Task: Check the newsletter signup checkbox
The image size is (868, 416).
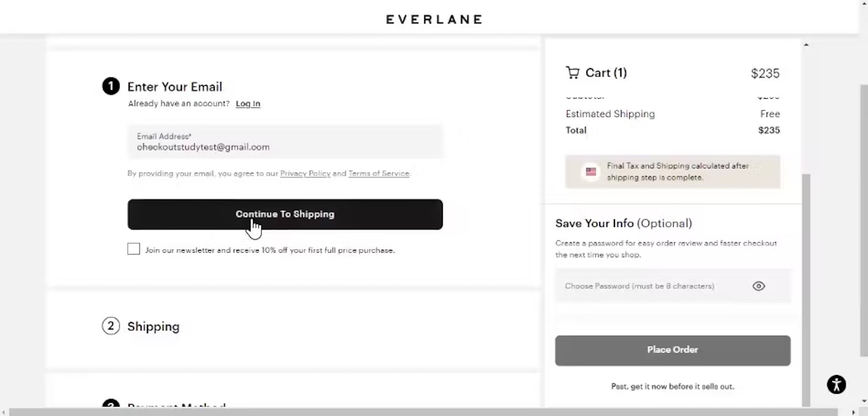Action: point(134,249)
